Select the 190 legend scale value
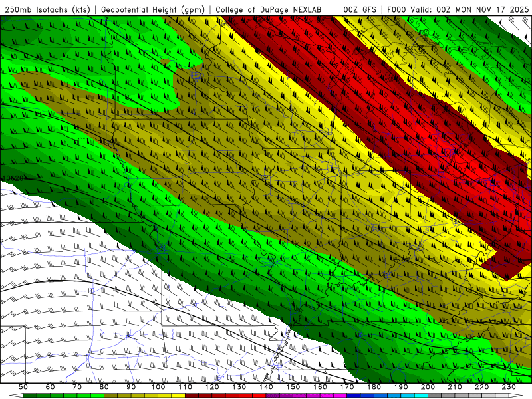The width and height of the screenshot is (532, 399). coord(401,387)
